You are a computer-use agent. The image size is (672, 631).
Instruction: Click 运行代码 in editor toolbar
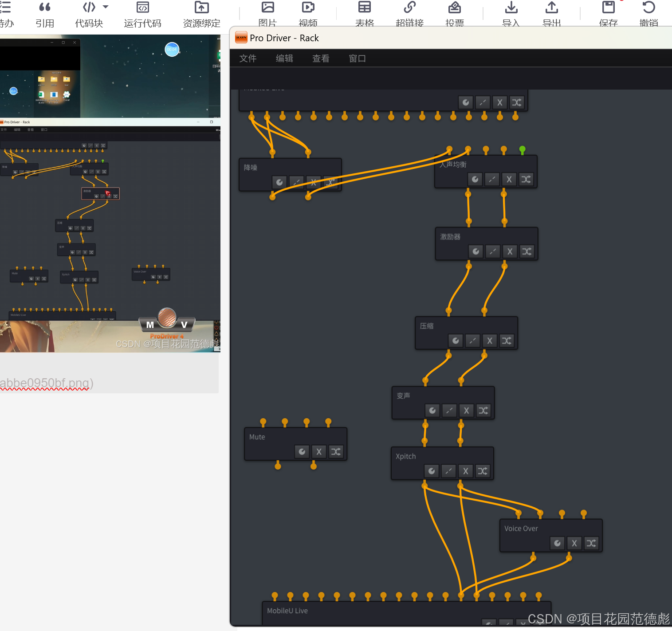143,14
